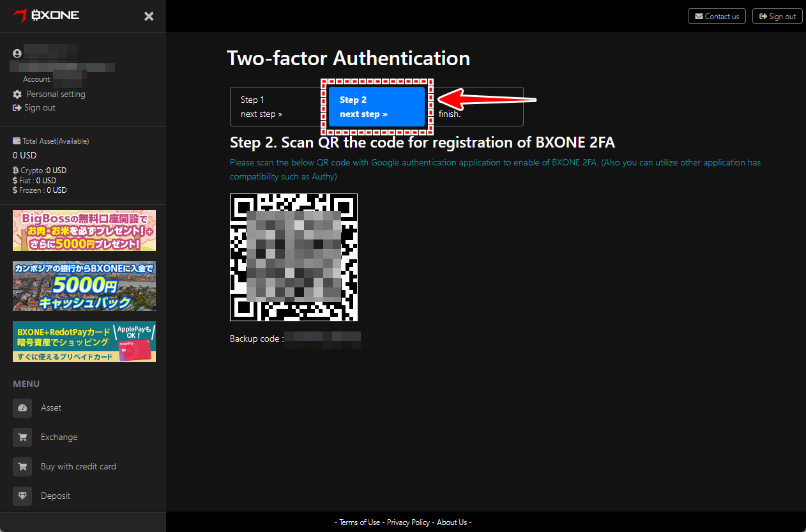The image size is (806, 532).
Task: Open the Deposit menu item
Action: tap(56, 496)
